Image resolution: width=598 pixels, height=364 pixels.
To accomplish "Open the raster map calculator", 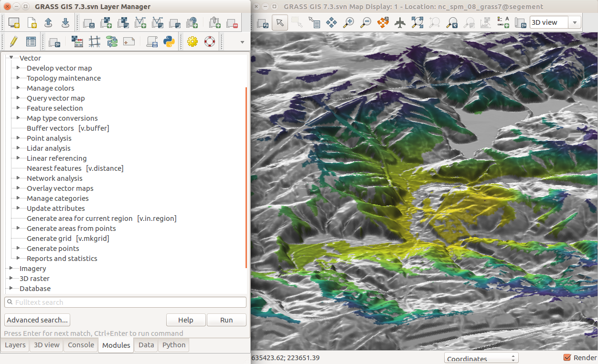I will pos(77,42).
